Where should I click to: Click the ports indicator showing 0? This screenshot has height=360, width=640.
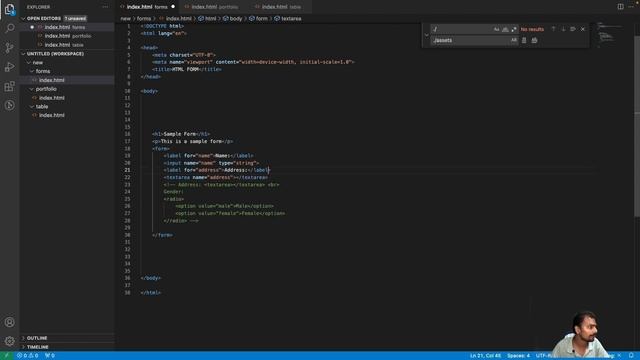click(x=49, y=356)
